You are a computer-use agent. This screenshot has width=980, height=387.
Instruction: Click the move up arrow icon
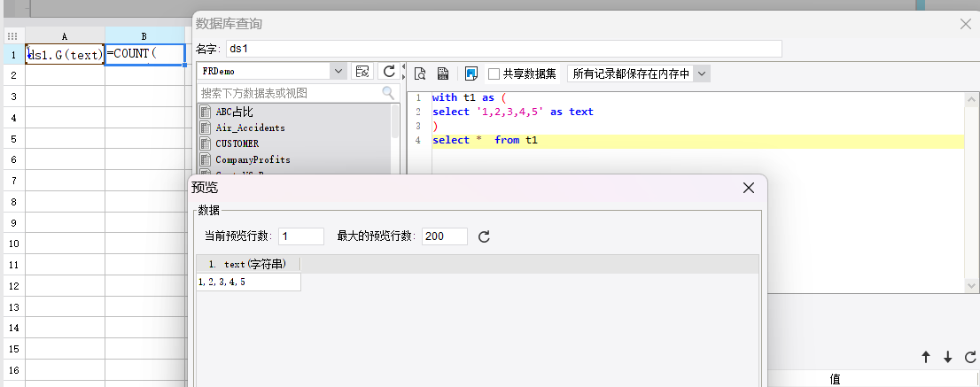pos(926,357)
